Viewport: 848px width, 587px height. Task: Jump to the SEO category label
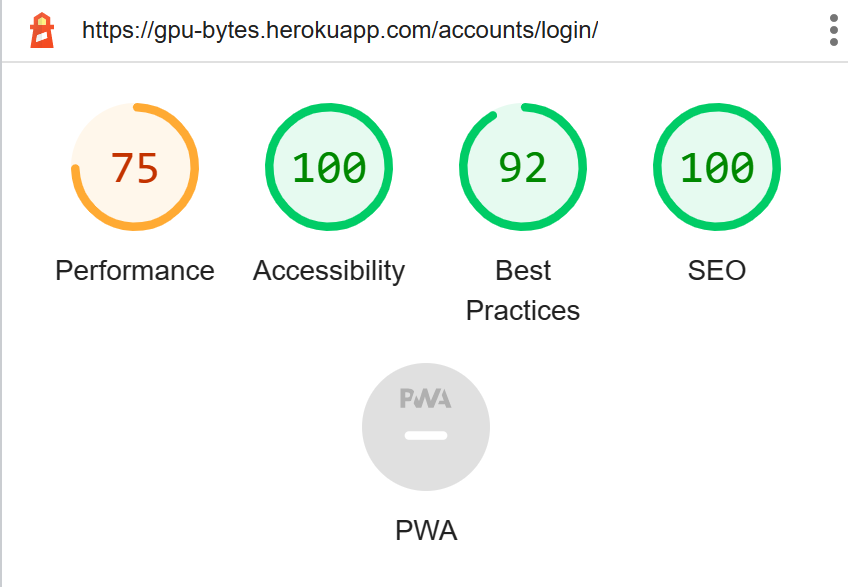click(717, 271)
